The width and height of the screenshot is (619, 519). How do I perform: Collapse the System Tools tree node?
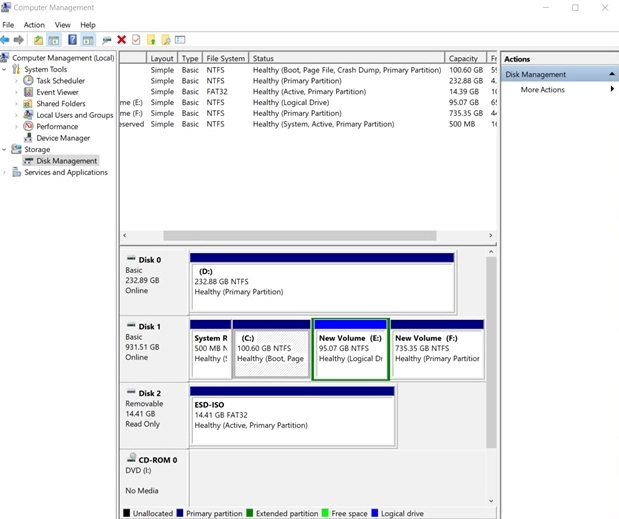click(x=4, y=69)
